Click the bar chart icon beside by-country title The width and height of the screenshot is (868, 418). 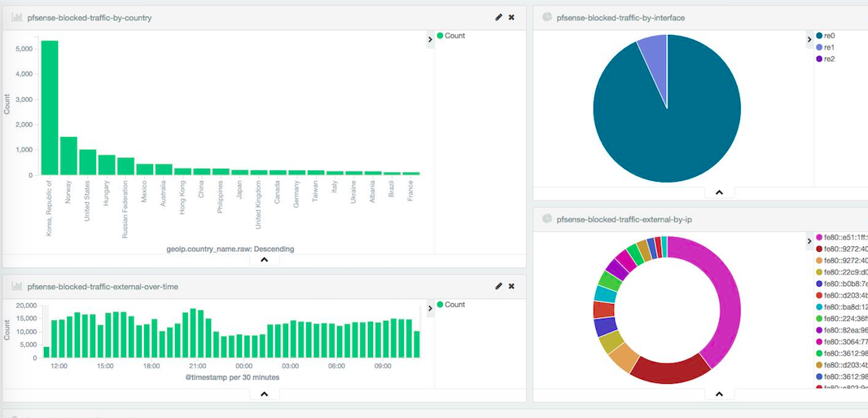[x=17, y=18]
